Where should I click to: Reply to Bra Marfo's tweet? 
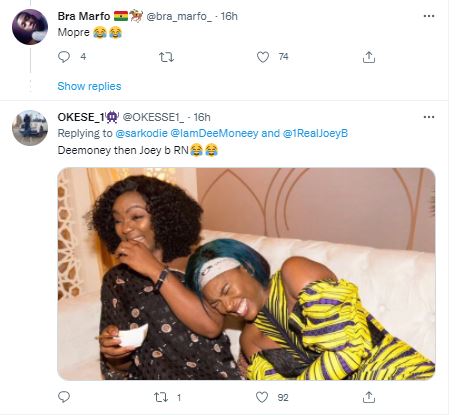click(x=64, y=57)
